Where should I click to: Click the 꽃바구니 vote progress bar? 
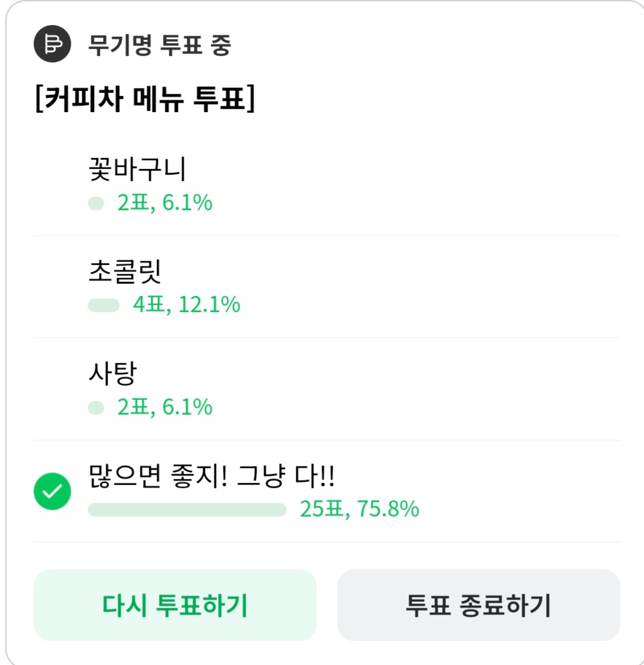(96, 204)
